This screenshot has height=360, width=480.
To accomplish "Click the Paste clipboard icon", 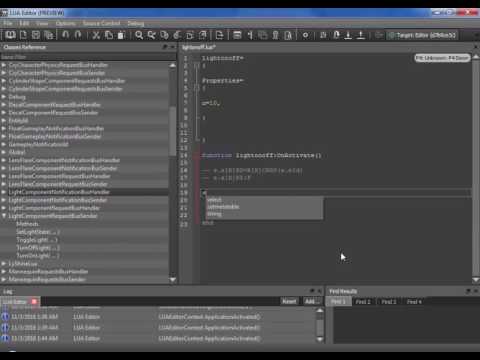I will pyautogui.click(x=121, y=35).
